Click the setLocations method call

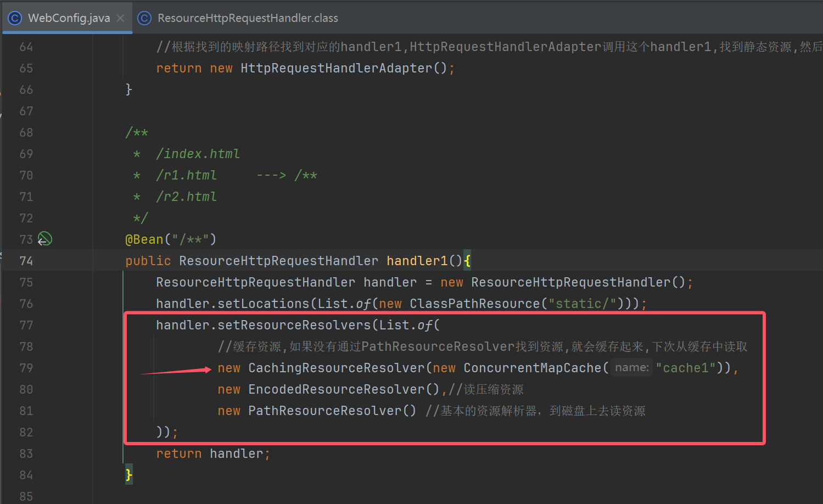tap(264, 304)
